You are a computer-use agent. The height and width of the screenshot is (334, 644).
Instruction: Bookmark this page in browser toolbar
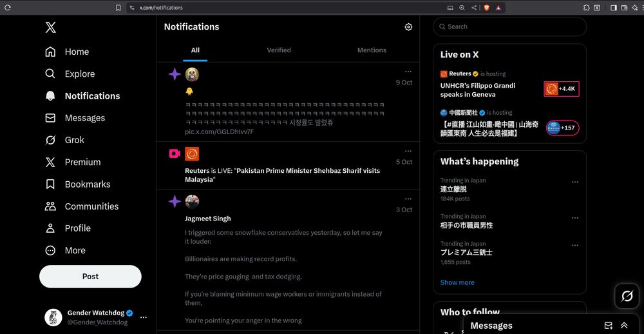tap(118, 7)
